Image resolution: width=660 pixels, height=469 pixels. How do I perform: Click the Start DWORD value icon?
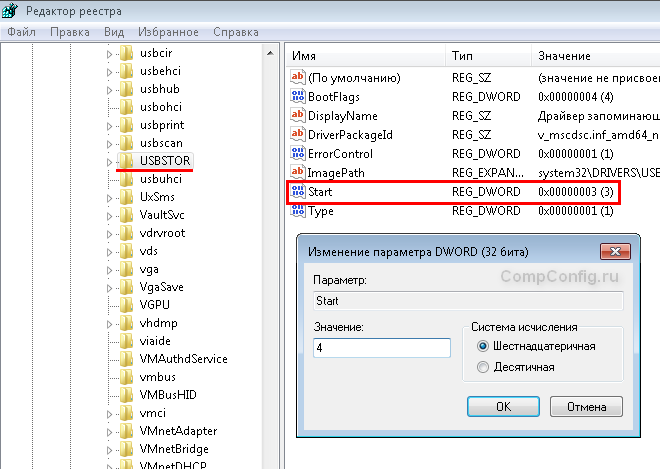coord(296,192)
